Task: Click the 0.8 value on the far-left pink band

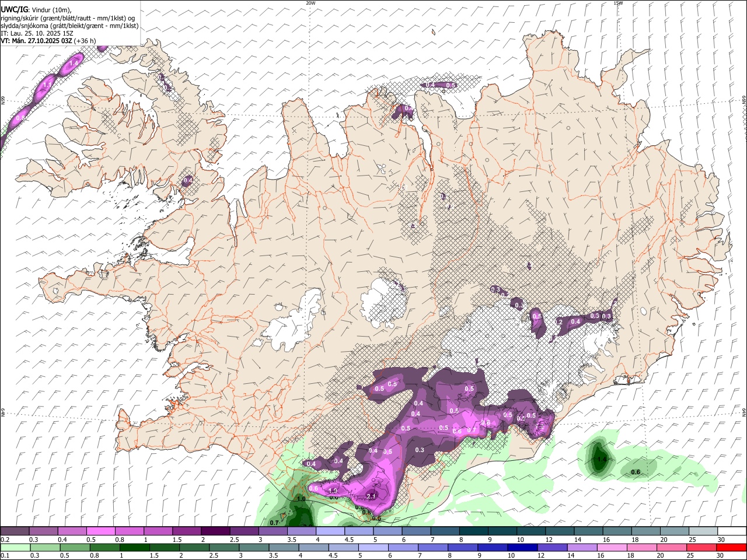Action: (20, 117)
